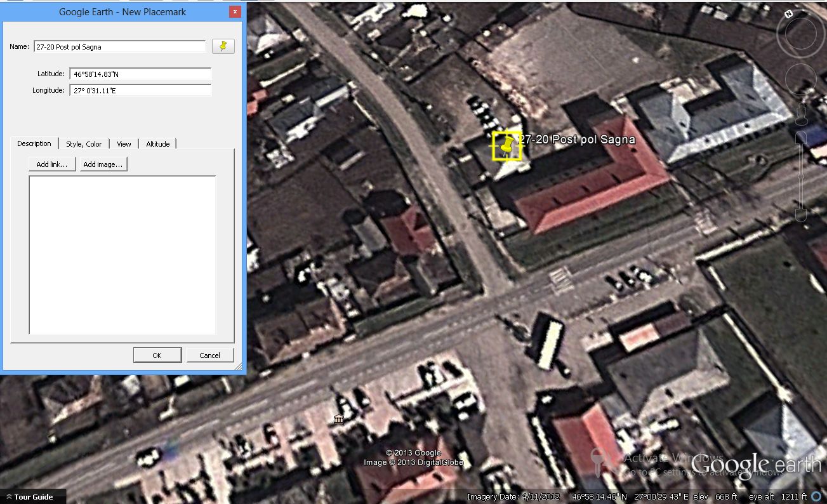Switch to the Altitude tab

[x=158, y=144]
